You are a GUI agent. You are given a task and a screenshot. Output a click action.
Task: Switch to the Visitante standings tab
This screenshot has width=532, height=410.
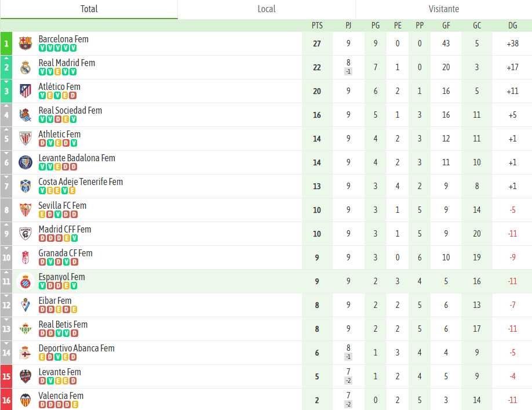444,9
